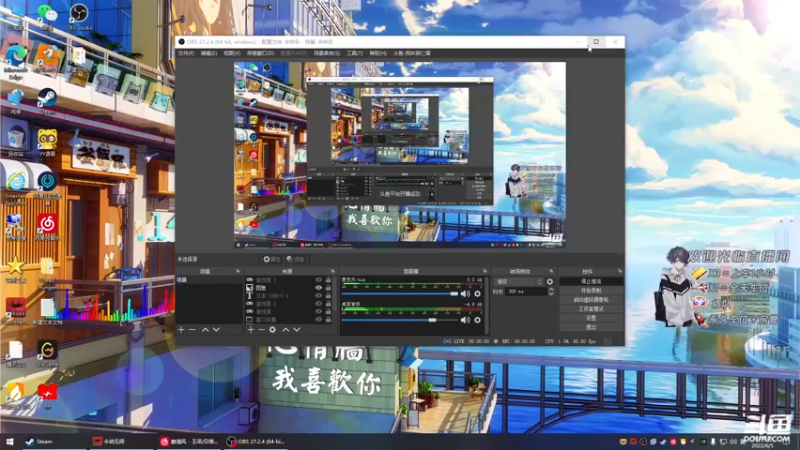The width and height of the screenshot is (800, 450).
Task: Move scene down with arrow in 场景 panel
Action: tap(216, 330)
